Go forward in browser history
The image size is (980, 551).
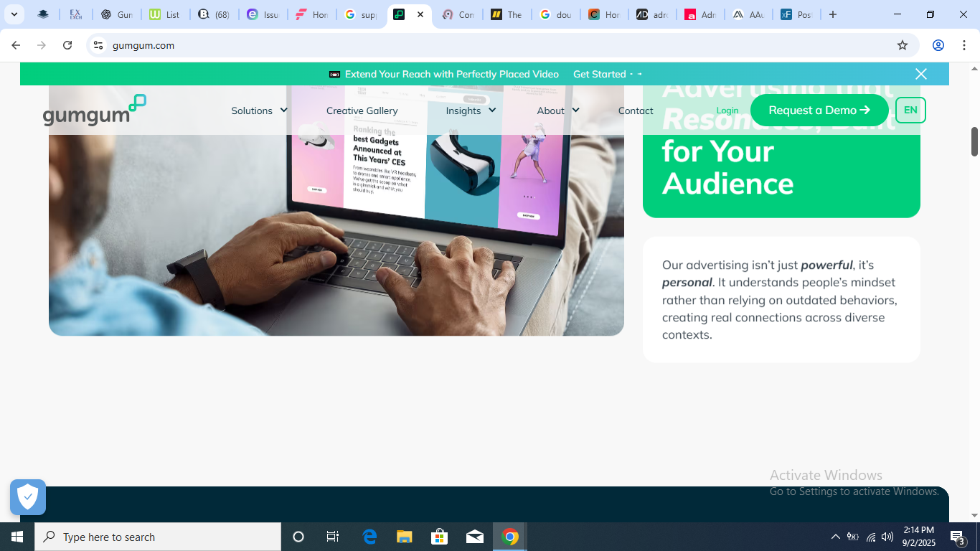click(42, 45)
